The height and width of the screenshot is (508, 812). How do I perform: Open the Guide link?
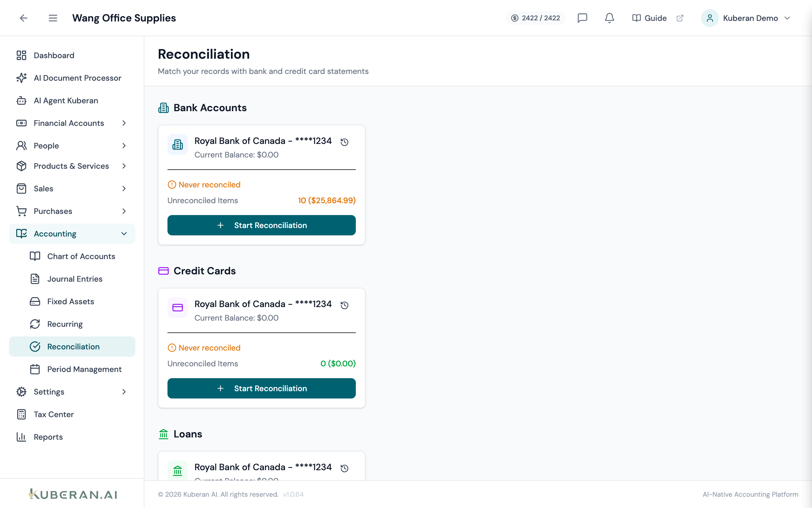pyautogui.click(x=649, y=18)
